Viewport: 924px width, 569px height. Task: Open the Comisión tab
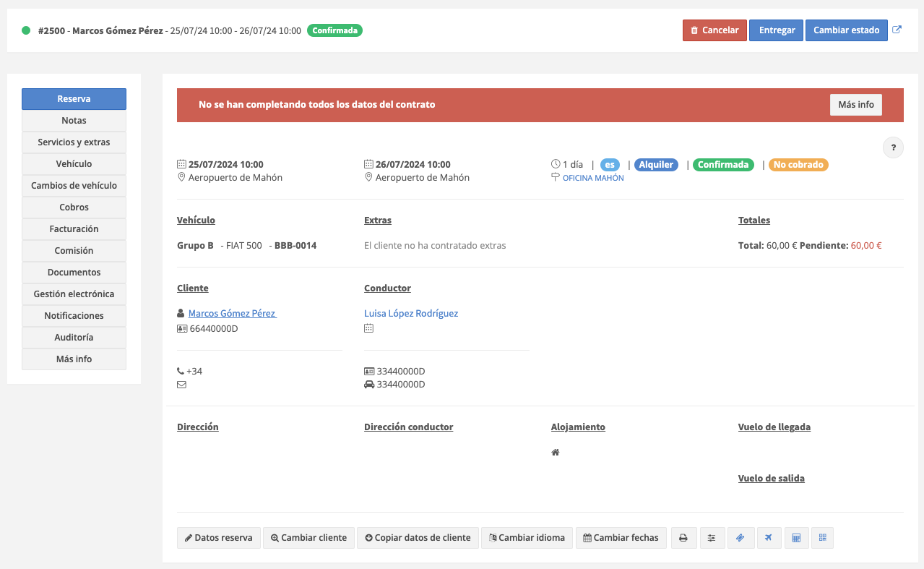[74, 251]
